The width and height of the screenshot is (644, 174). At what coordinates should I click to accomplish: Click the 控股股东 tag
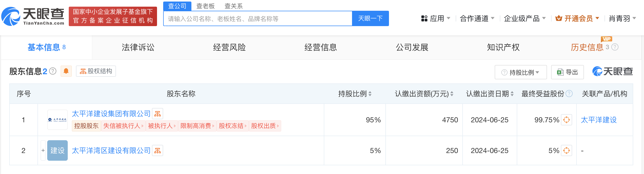coord(86,126)
